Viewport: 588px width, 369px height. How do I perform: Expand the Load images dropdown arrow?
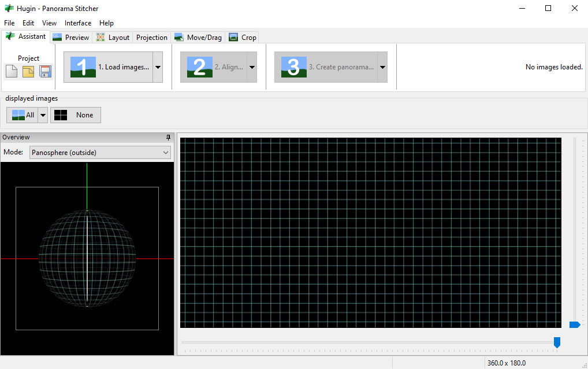point(158,67)
